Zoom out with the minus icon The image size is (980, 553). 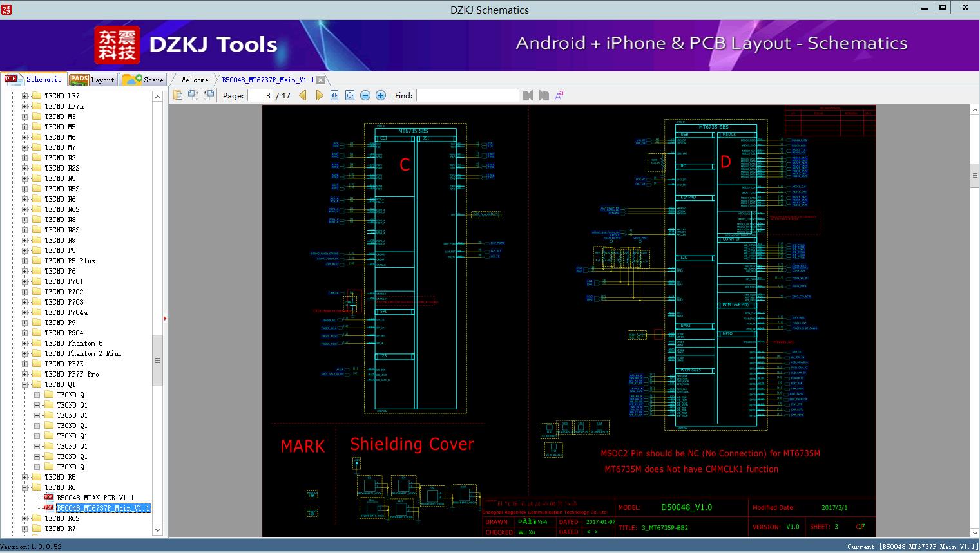365,95
